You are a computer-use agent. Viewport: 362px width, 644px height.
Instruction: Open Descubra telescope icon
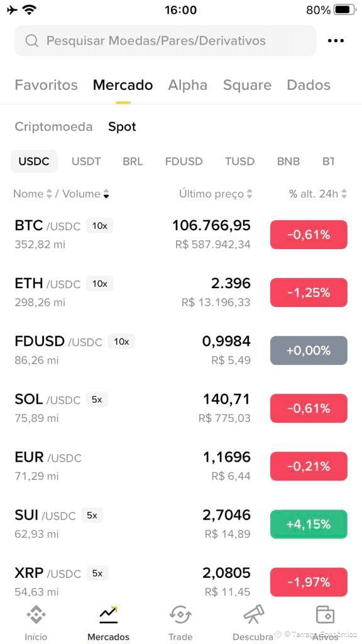pos(254,615)
